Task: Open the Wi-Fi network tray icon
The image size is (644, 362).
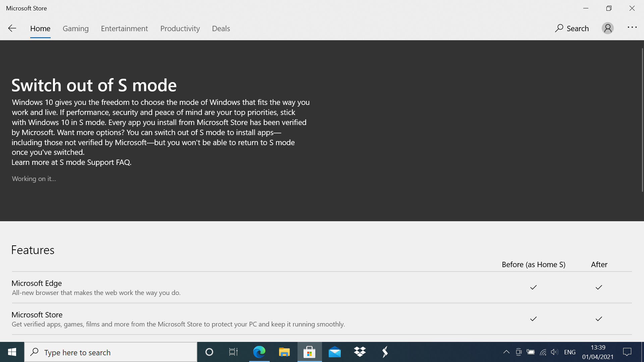Action: pyautogui.click(x=543, y=352)
